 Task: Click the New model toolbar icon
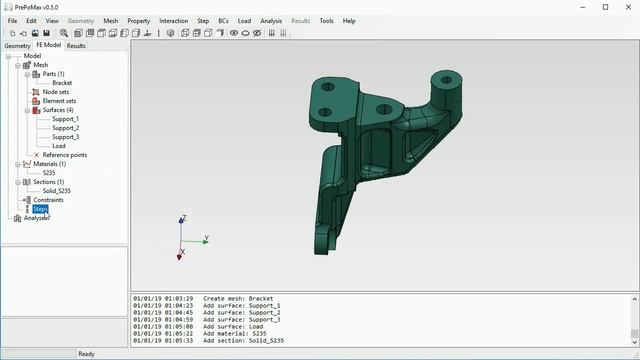12,33
